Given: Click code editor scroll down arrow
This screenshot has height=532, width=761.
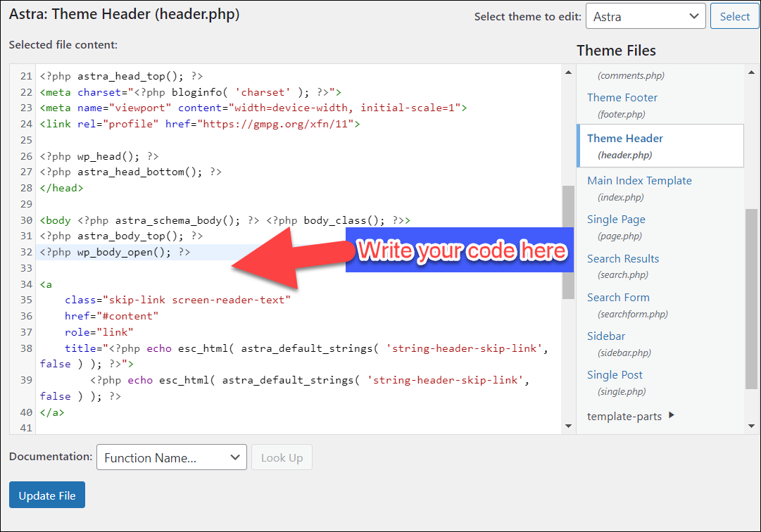Looking at the screenshot, I should coord(568,426).
